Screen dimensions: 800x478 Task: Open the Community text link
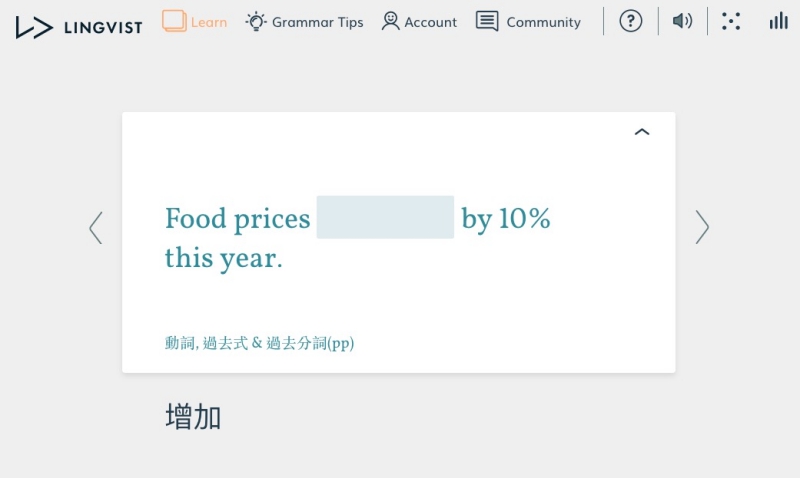[x=543, y=22]
